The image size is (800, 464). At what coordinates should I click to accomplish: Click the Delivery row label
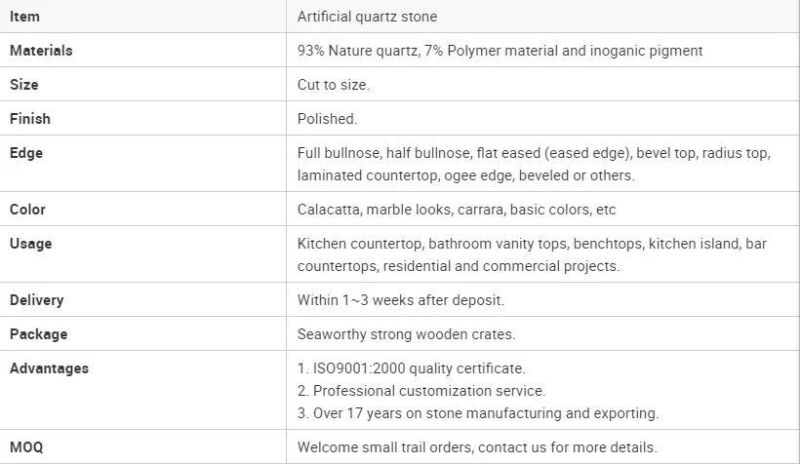[x=37, y=300]
